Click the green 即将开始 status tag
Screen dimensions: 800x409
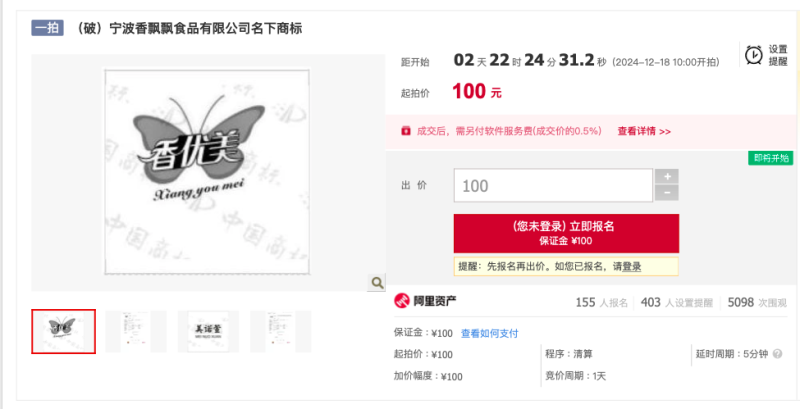click(771, 158)
